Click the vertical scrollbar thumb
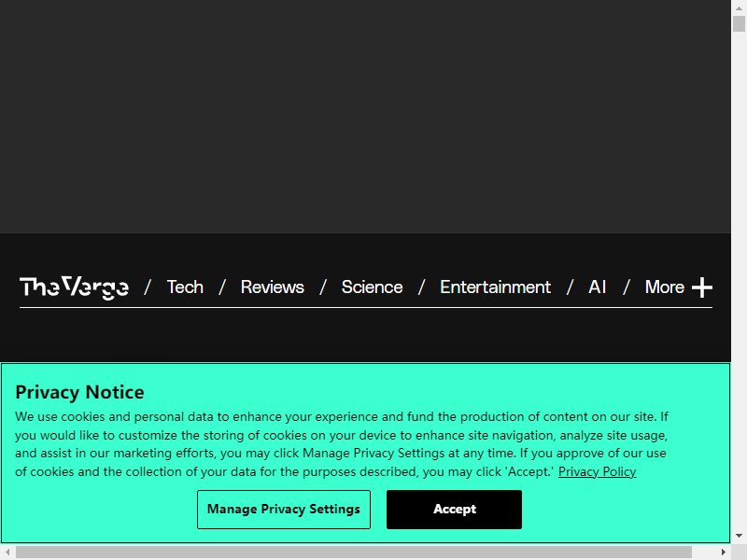This screenshot has height=560, width=747. click(x=739, y=24)
